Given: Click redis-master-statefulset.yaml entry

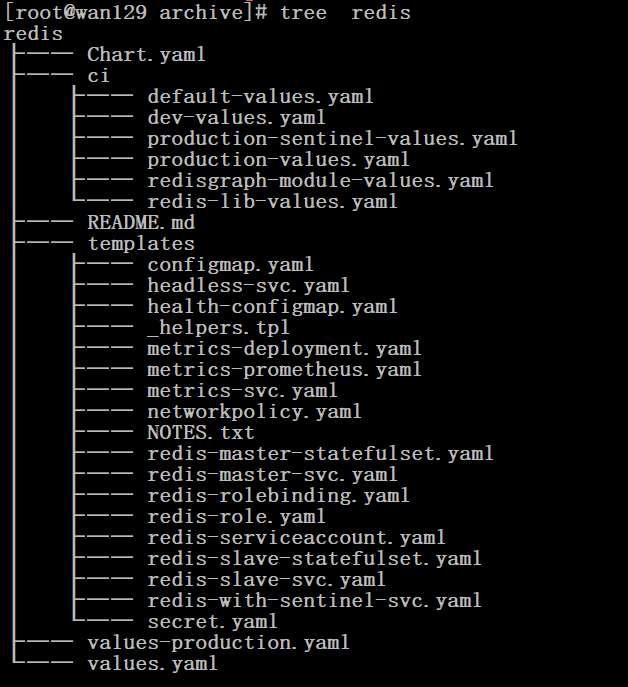Looking at the screenshot, I should click(320, 454).
